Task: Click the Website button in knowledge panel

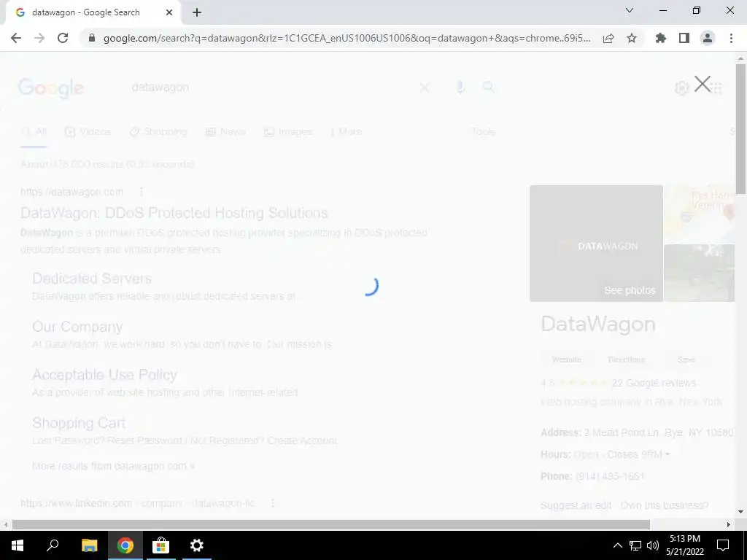Action: pyautogui.click(x=566, y=359)
